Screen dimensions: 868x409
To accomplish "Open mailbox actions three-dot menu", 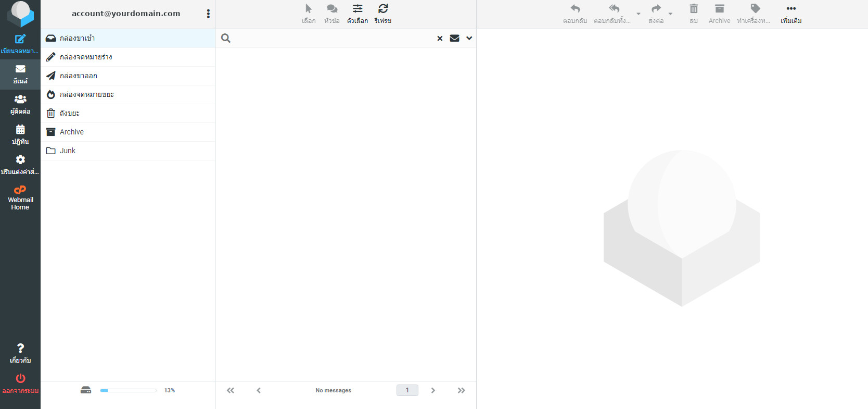I will click(208, 14).
